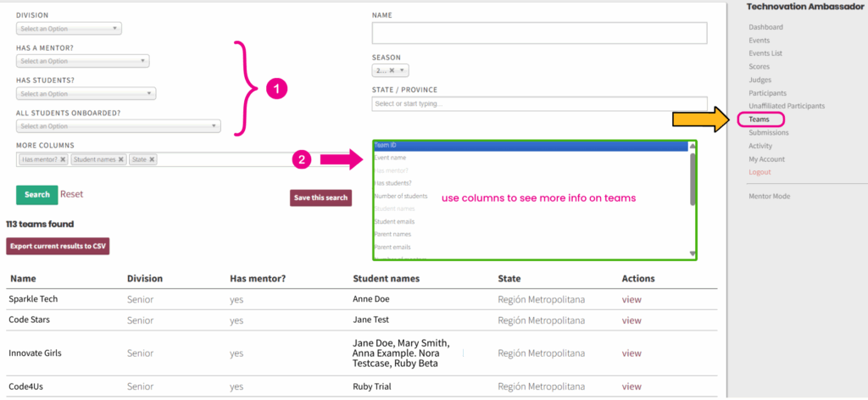The height and width of the screenshot is (400, 868).
Task: Remove the 'Has mentor?' column tag
Action: tap(63, 159)
